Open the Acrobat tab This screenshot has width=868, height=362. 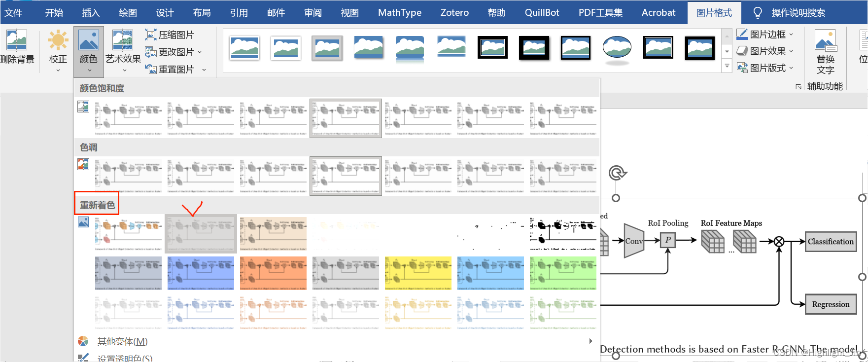[659, 12]
